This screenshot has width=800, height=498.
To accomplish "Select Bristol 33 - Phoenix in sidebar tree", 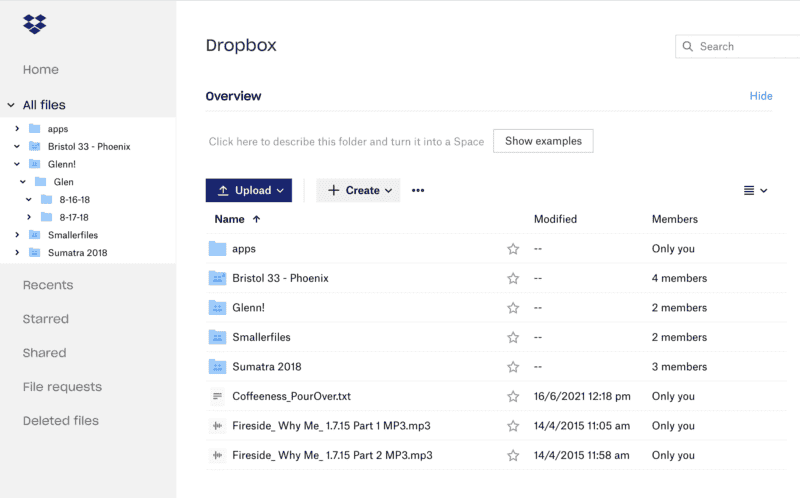I will pyautogui.click(x=89, y=146).
